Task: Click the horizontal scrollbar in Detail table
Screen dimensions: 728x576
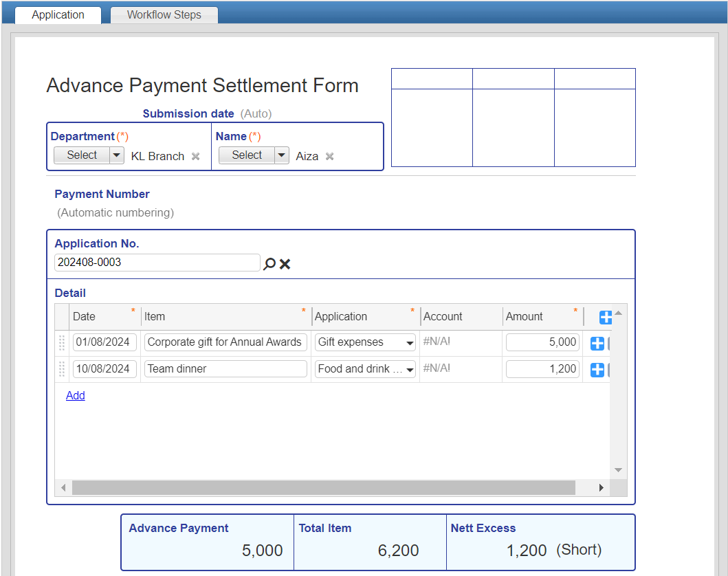Action: pos(323,488)
